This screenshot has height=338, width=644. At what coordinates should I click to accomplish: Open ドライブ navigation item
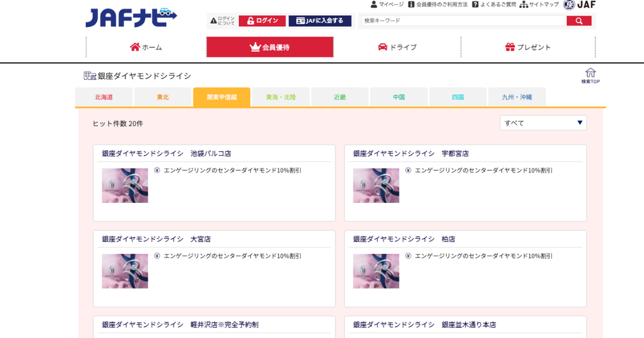point(397,47)
